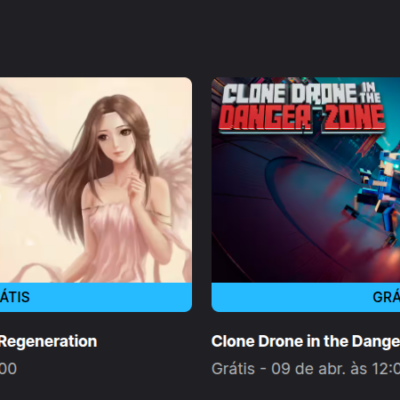
Task: Click the word Grátis before the date
Action: 233,369
